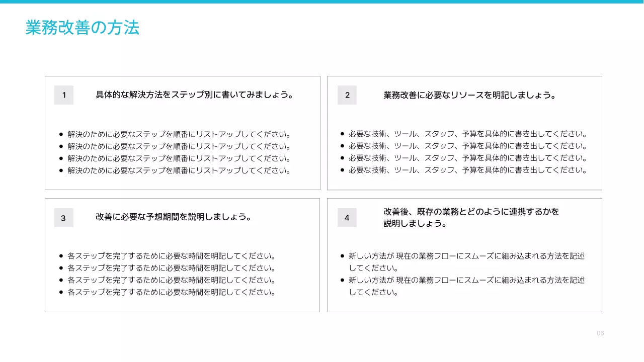
Task: Click the slide title 業務改善の方法
Action: tap(82, 29)
